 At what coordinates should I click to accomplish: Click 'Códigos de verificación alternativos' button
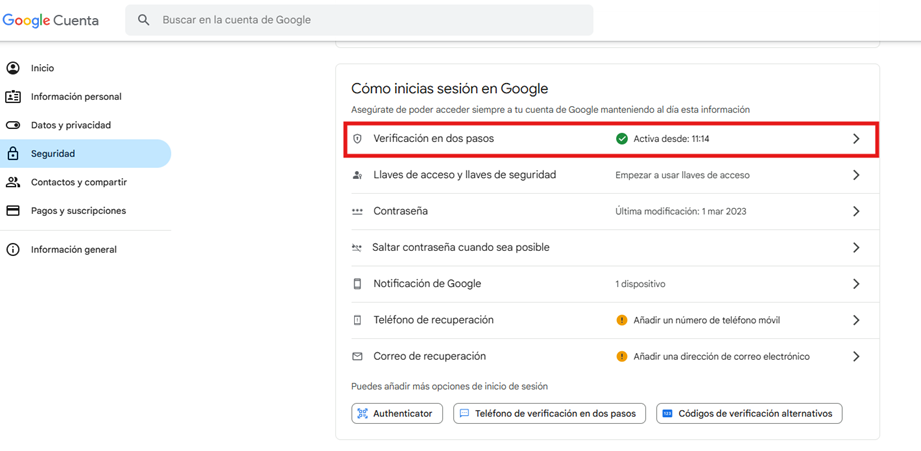[x=749, y=413]
